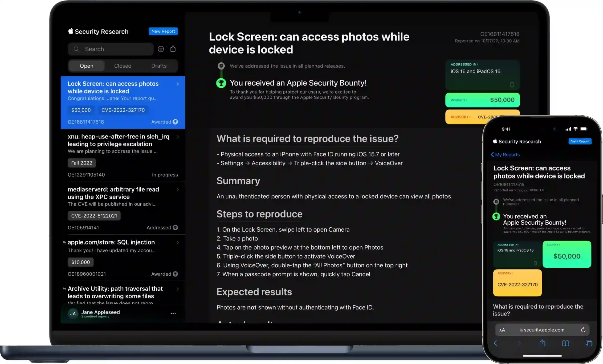Click the New Report button on laptop
Viewport: 603px width, 364px height.
point(163,31)
